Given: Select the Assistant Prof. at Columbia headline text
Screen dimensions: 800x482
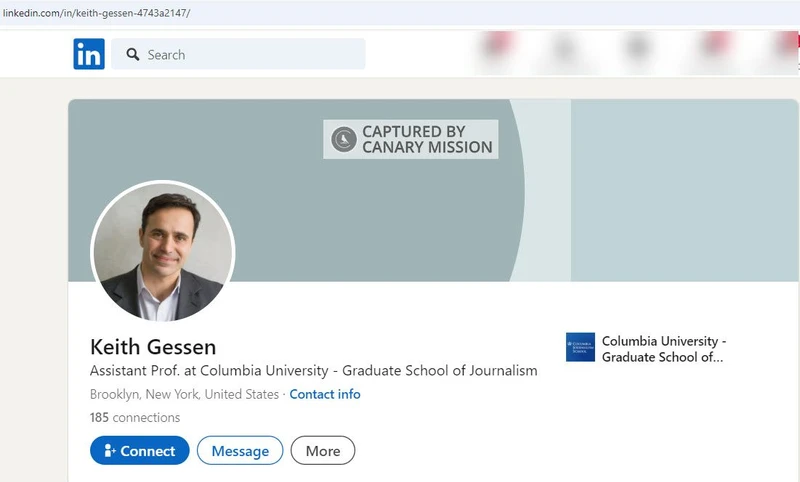Looking at the screenshot, I should 314,370.
